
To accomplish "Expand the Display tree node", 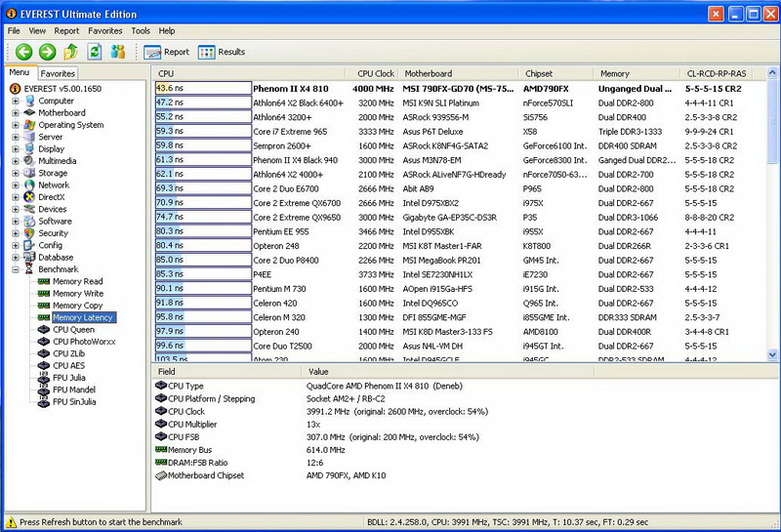I will (16, 148).
